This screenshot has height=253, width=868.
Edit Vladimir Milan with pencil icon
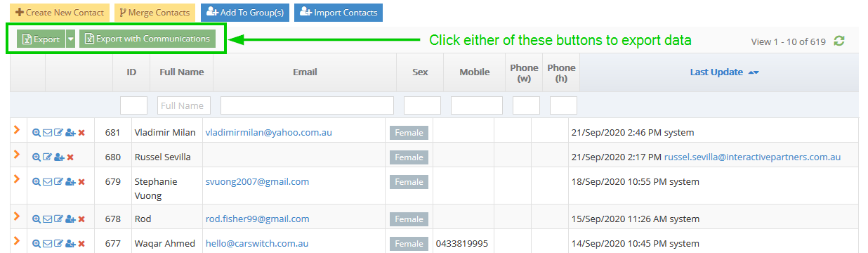(58, 133)
